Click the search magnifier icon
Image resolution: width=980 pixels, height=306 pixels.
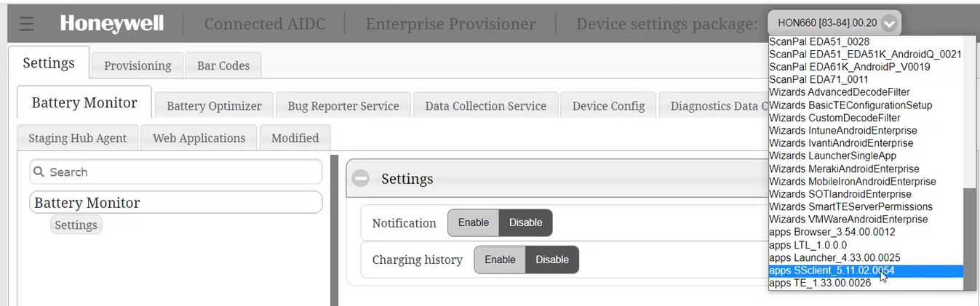tap(39, 172)
